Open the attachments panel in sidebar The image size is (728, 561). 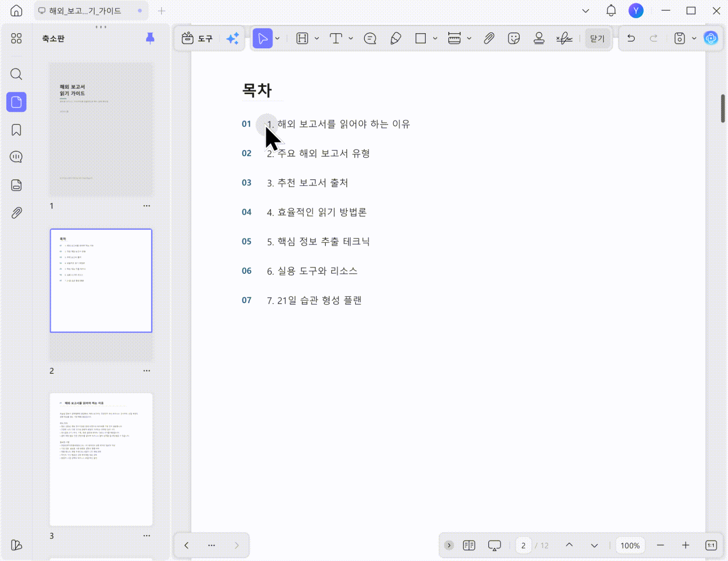click(16, 213)
